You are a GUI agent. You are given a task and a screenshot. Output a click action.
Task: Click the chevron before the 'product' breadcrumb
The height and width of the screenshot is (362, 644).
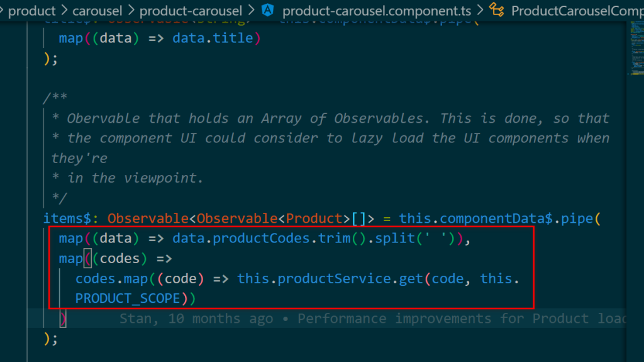click(x=3, y=11)
